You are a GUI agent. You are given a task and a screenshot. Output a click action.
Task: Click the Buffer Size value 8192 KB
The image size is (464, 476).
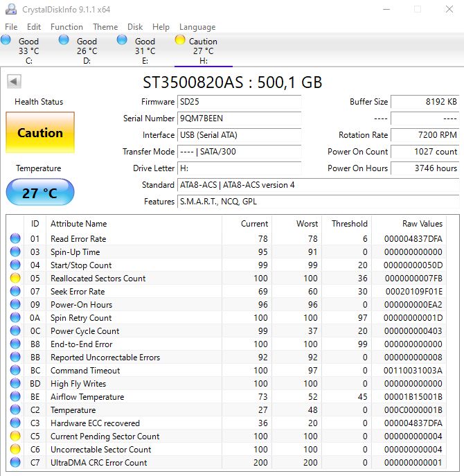tap(425, 102)
